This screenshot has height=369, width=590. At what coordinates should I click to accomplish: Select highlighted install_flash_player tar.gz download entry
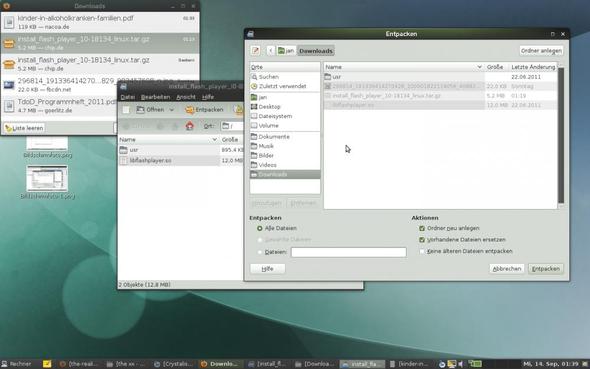click(100, 43)
